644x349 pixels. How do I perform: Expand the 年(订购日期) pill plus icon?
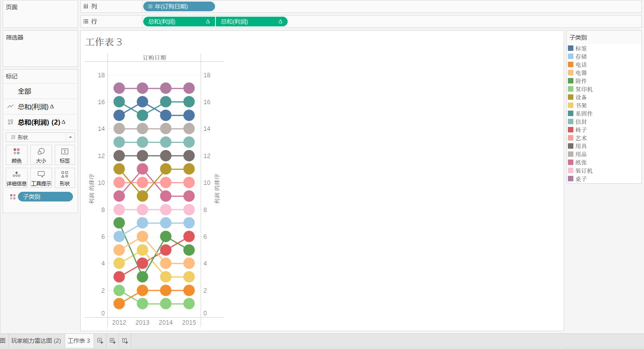(150, 7)
